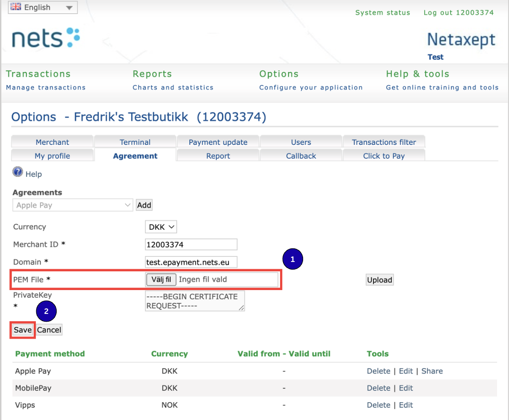Edit the MobilePay agreement
The height and width of the screenshot is (420, 509).
pos(406,388)
